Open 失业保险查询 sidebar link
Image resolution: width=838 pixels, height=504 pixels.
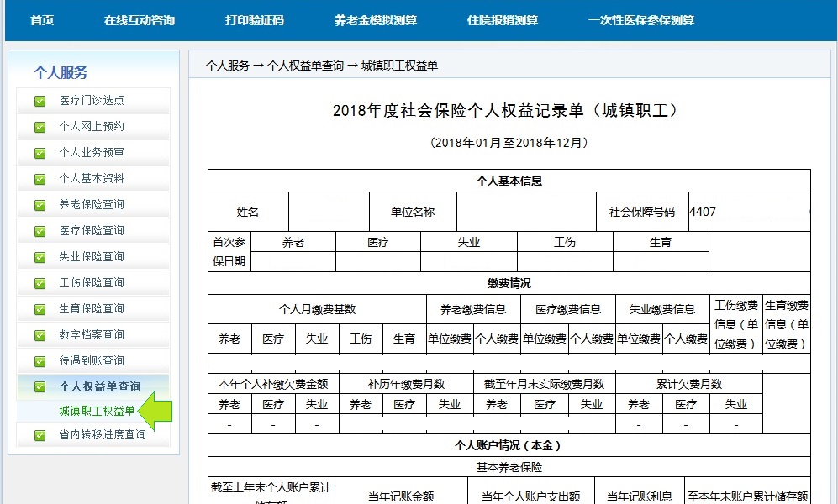point(92,257)
